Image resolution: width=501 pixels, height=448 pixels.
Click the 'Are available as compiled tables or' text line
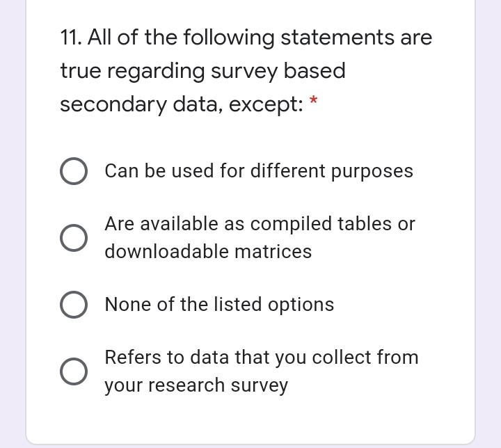260,224
